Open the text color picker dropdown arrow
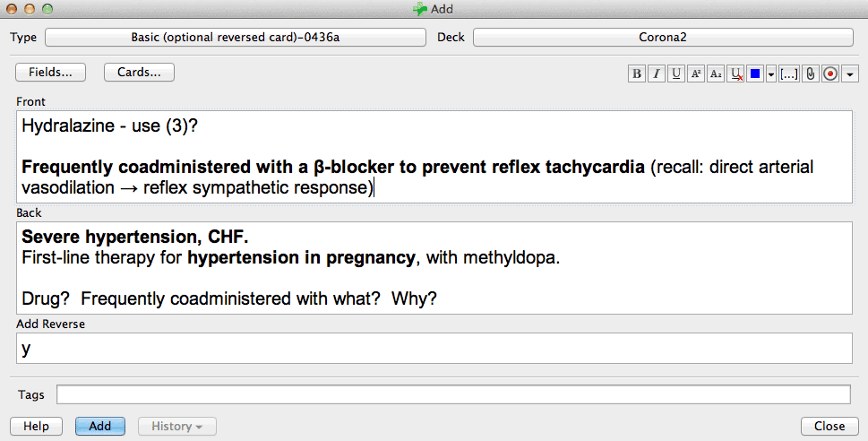This screenshot has width=868, height=441. point(771,73)
